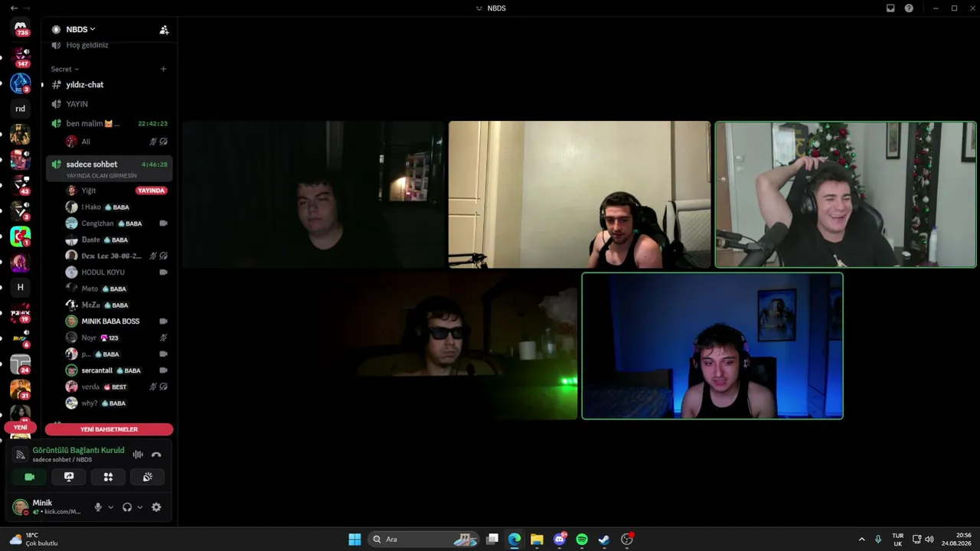Open the server with the 147 badge

(x=21, y=57)
